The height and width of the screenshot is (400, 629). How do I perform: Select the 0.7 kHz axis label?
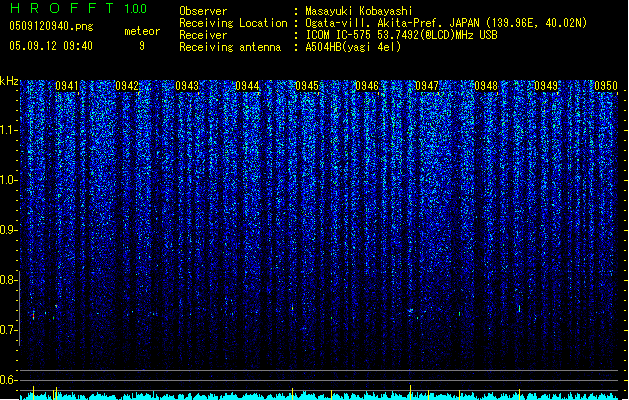8,330
